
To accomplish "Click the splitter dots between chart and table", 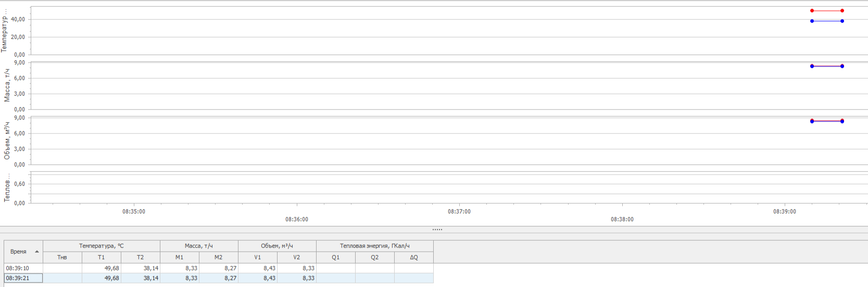I will (x=437, y=230).
